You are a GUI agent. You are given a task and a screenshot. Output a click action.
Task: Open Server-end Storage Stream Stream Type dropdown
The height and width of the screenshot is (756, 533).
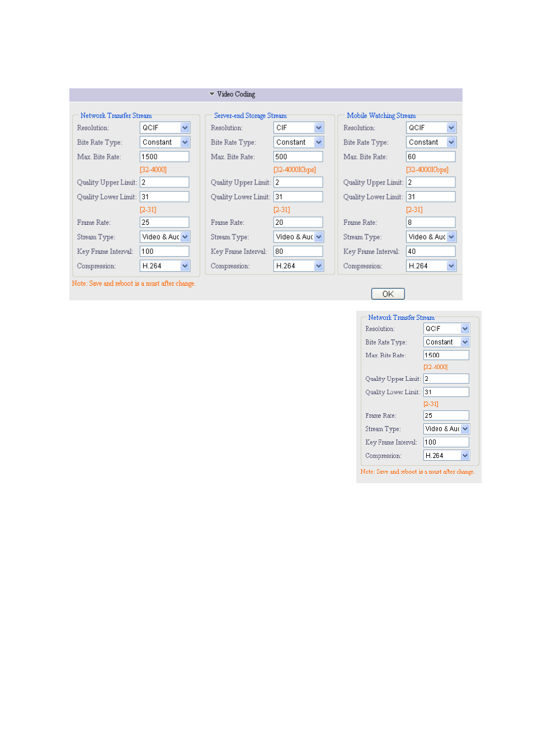coord(299,237)
